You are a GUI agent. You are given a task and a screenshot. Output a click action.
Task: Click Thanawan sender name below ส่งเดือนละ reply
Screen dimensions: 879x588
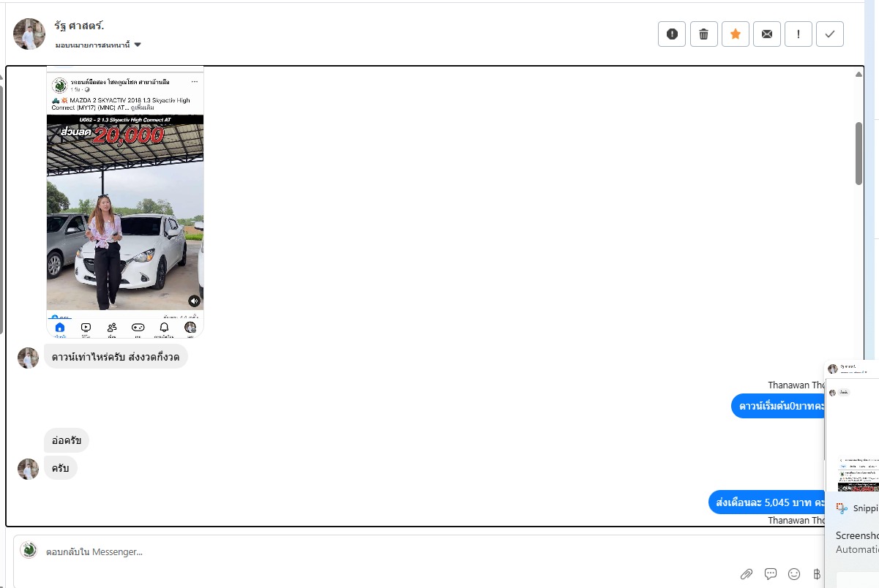[797, 520]
